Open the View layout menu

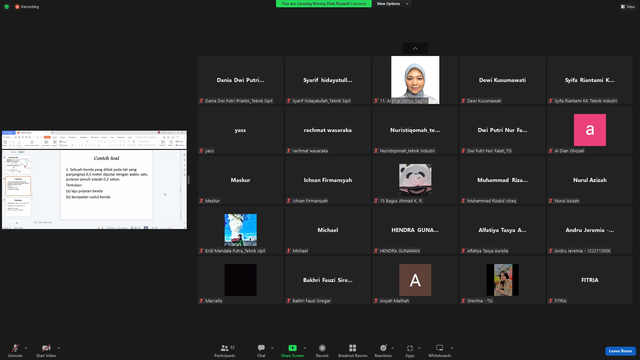click(628, 7)
